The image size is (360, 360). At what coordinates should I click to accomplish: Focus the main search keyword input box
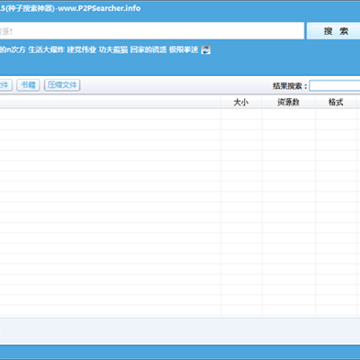(152, 31)
